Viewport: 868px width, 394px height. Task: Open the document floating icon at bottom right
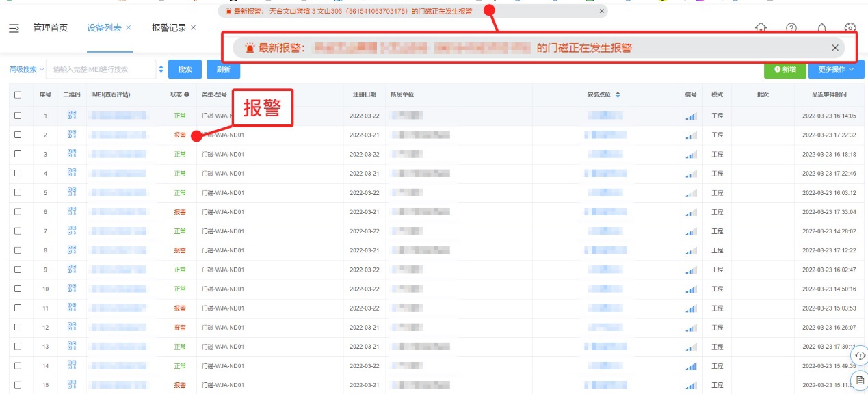pyautogui.click(x=860, y=380)
